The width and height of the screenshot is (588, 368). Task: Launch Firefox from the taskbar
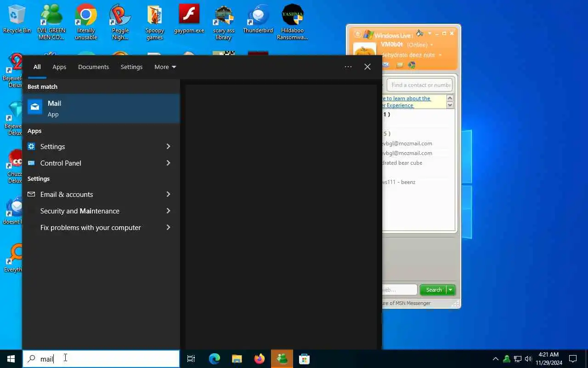click(x=260, y=359)
